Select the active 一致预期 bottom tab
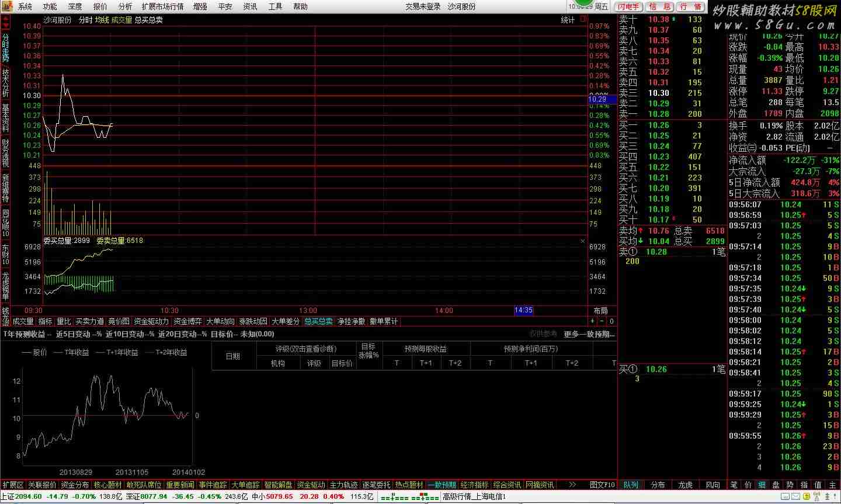The height and width of the screenshot is (504, 841). point(442,485)
